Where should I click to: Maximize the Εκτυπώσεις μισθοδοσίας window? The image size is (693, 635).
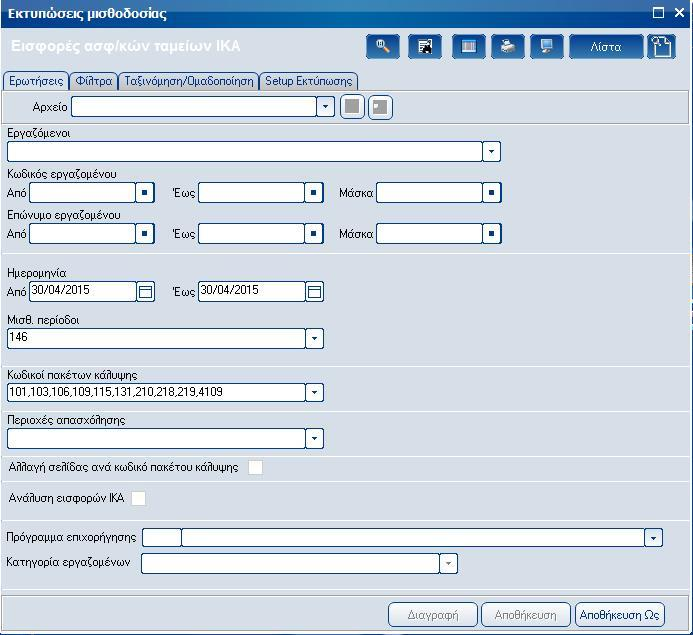pos(659,13)
